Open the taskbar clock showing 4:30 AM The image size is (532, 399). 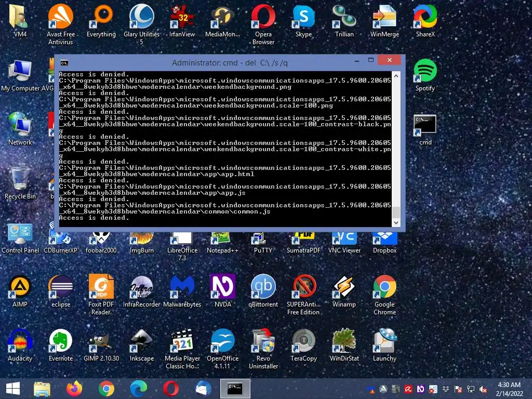[509, 389]
